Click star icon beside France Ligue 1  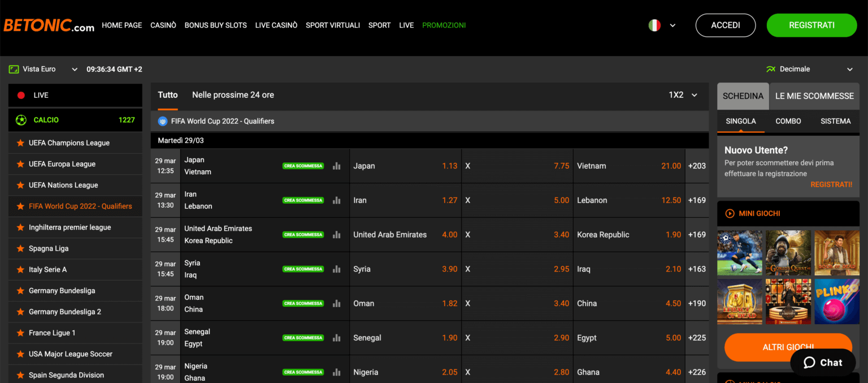pyautogui.click(x=21, y=333)
